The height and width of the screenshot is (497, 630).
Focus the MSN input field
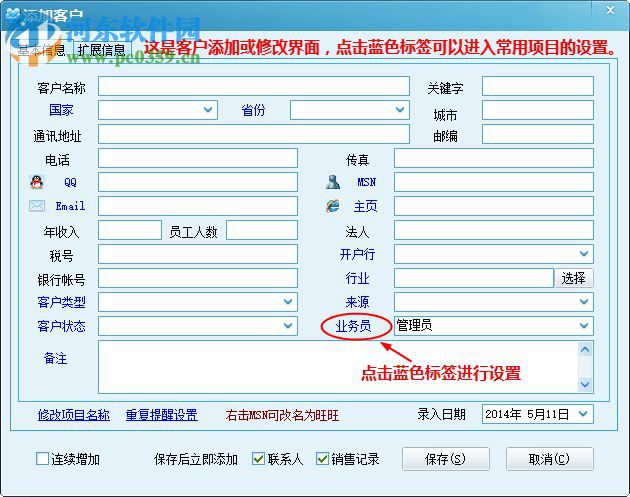pos(494,182)
